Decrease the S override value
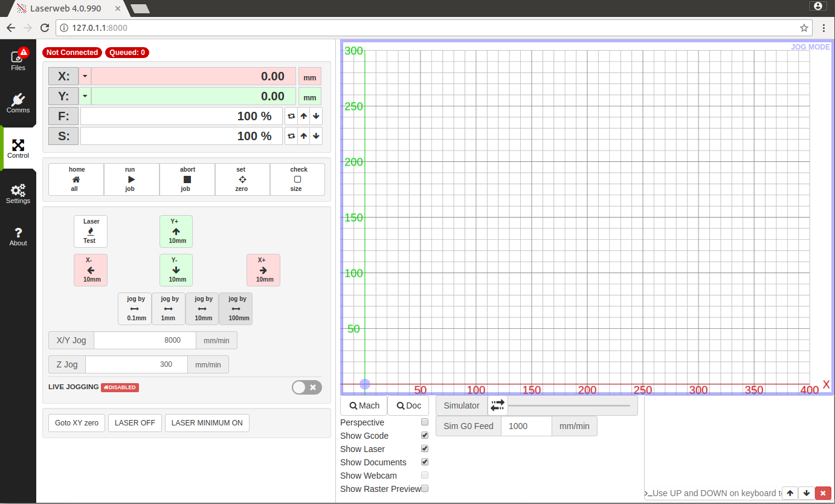This screenshot has height=504, width=835. (x=317, y=136)
